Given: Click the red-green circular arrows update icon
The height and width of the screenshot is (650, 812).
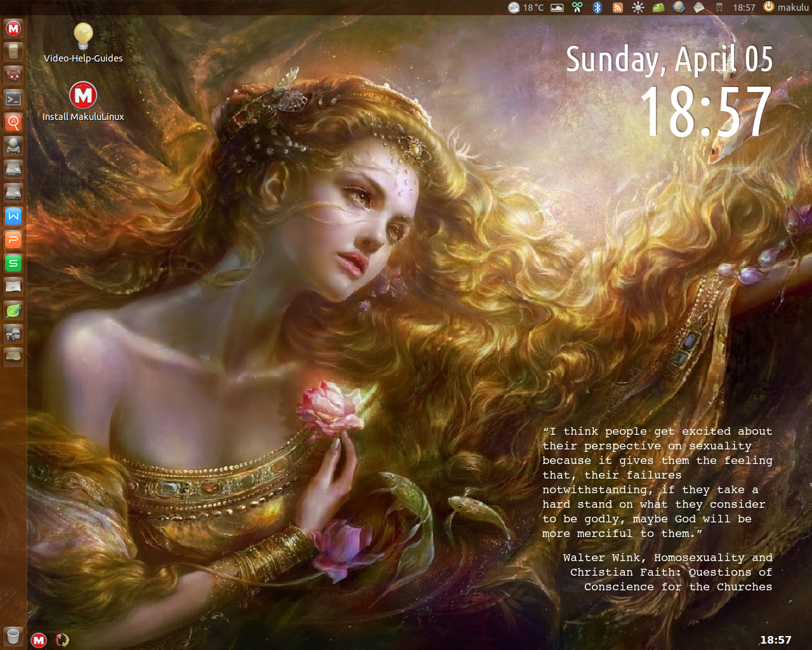Looking at the screenshot, I should point(62,640).
